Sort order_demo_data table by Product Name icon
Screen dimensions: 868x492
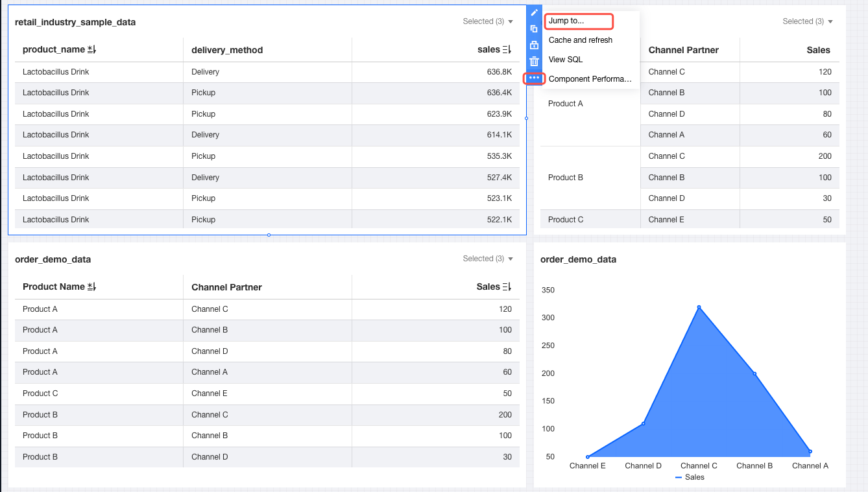click(91, 287)
